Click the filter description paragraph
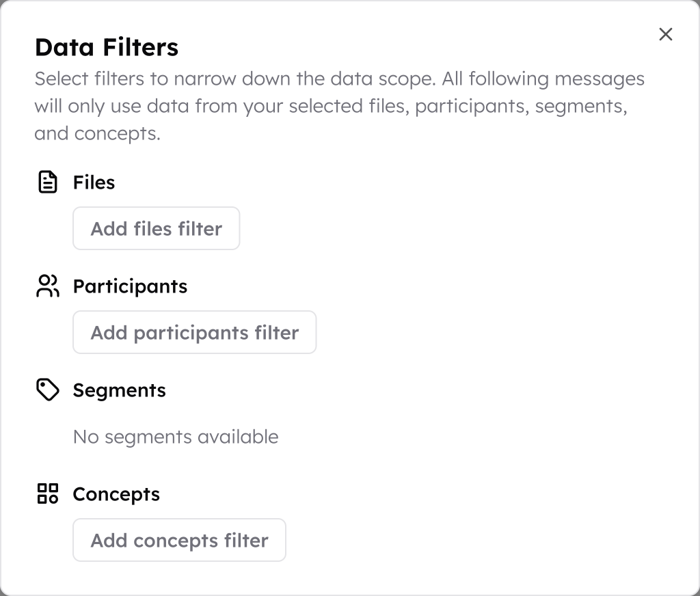Screen dimensions: 700x596 339,106
